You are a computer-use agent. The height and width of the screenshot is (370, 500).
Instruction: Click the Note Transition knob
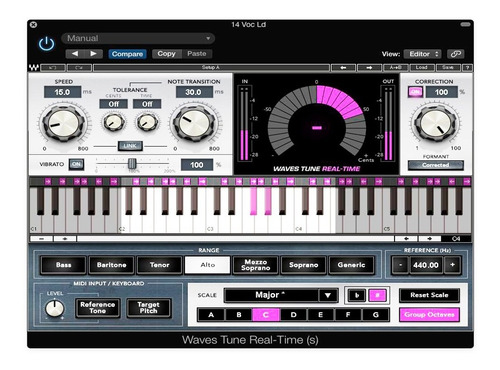[195, 123]
